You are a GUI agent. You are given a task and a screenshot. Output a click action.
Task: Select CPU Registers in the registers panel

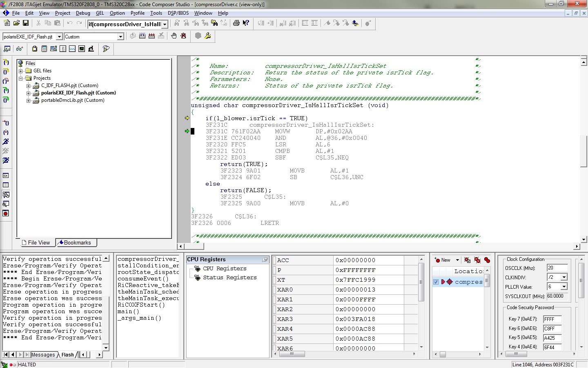tap(225, 268)
